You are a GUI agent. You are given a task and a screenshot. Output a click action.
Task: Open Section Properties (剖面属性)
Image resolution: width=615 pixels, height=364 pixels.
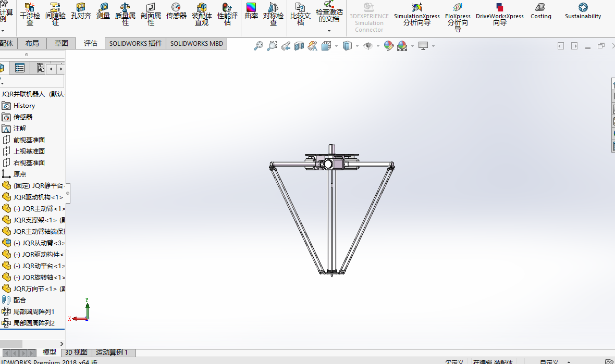pyautogui.click(x=151, y=14)
